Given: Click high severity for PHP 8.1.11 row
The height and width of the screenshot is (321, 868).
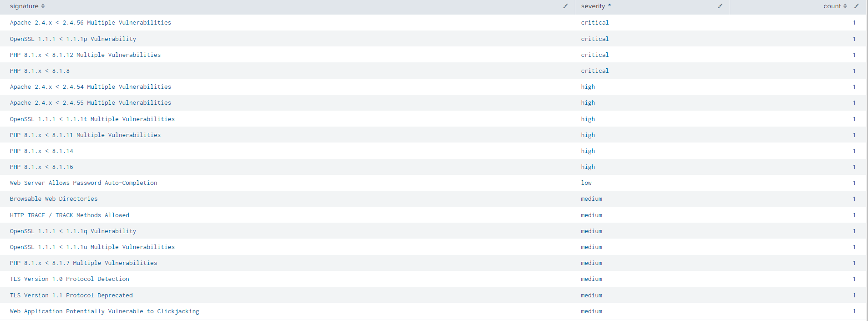Looking at the screenshot, I should (588, 135).
